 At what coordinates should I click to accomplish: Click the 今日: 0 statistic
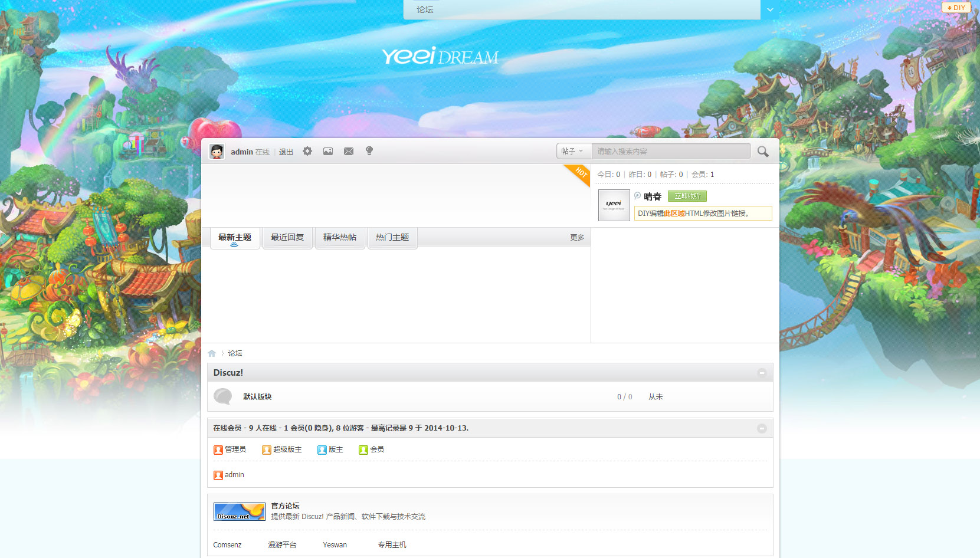(x=609, y=175)
